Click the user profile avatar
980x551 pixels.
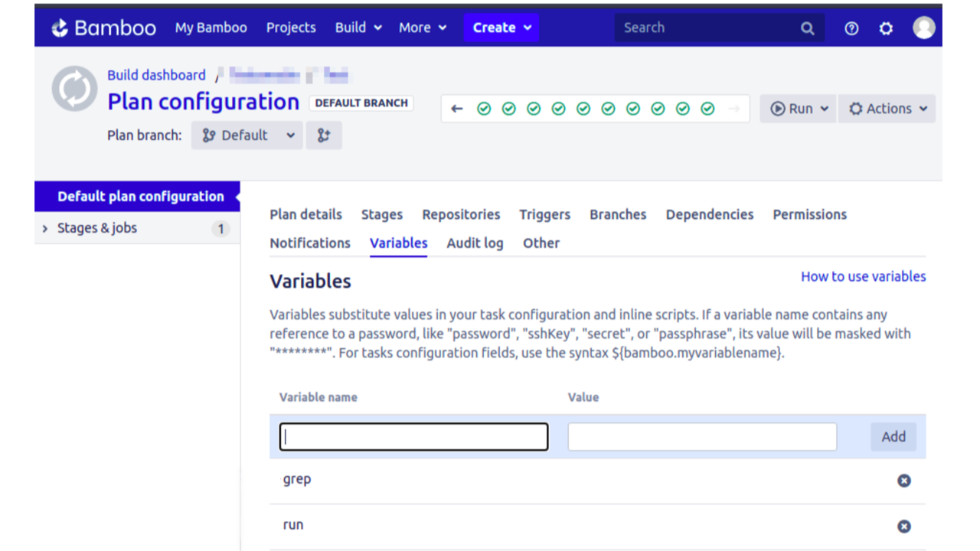pos(924,28)
